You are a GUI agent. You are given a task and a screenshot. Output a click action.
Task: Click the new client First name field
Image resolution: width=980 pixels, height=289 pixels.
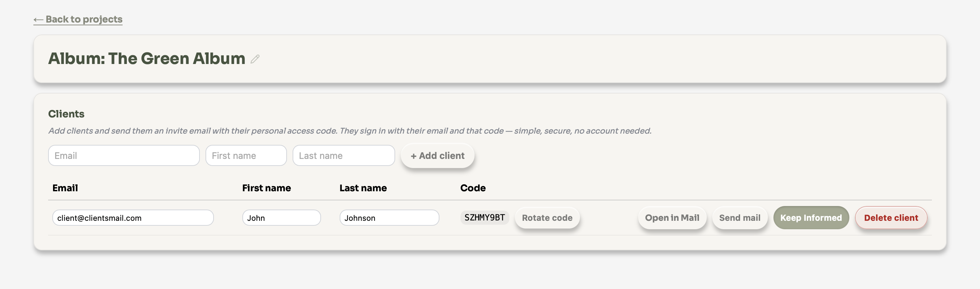click(246, 155)
